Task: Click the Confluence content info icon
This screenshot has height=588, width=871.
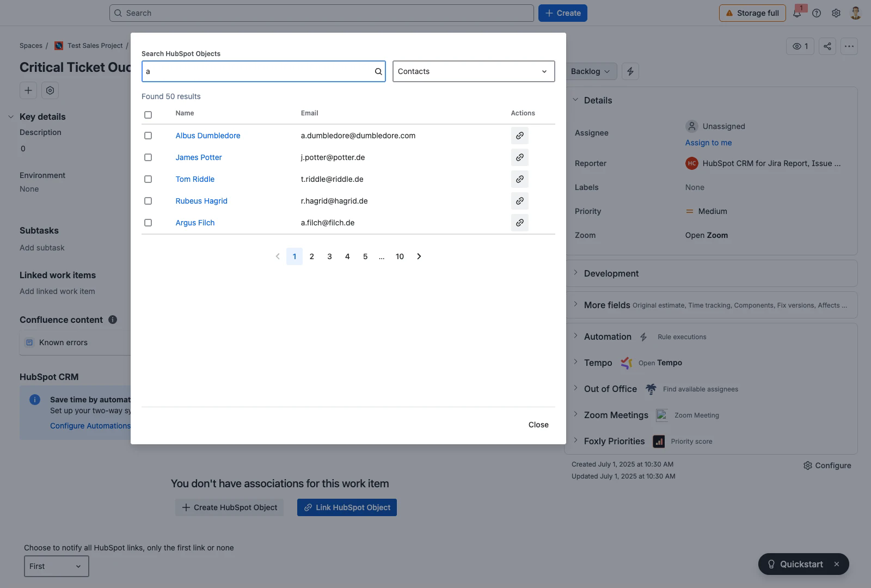Action: [x=113, y=320]
